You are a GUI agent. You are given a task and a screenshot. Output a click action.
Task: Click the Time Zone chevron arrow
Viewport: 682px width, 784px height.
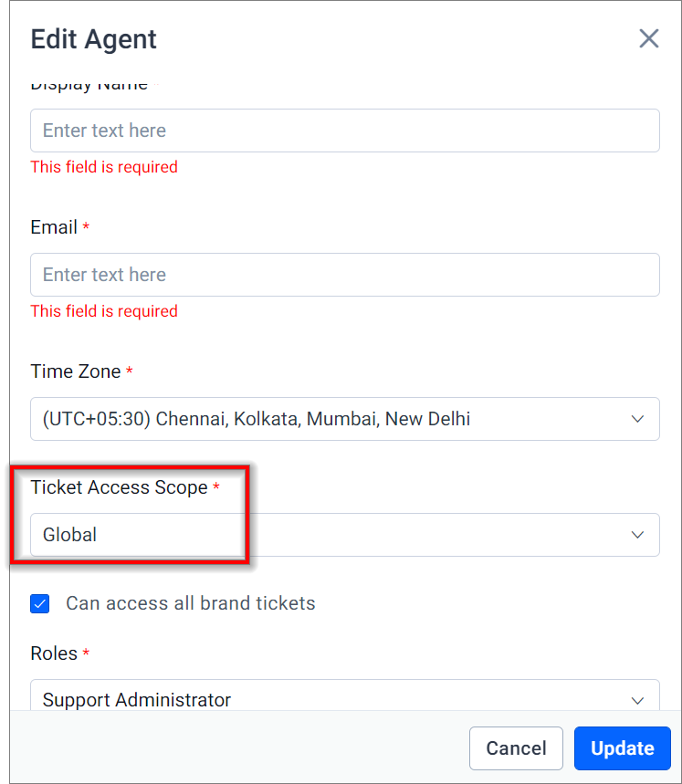point(637,419)
